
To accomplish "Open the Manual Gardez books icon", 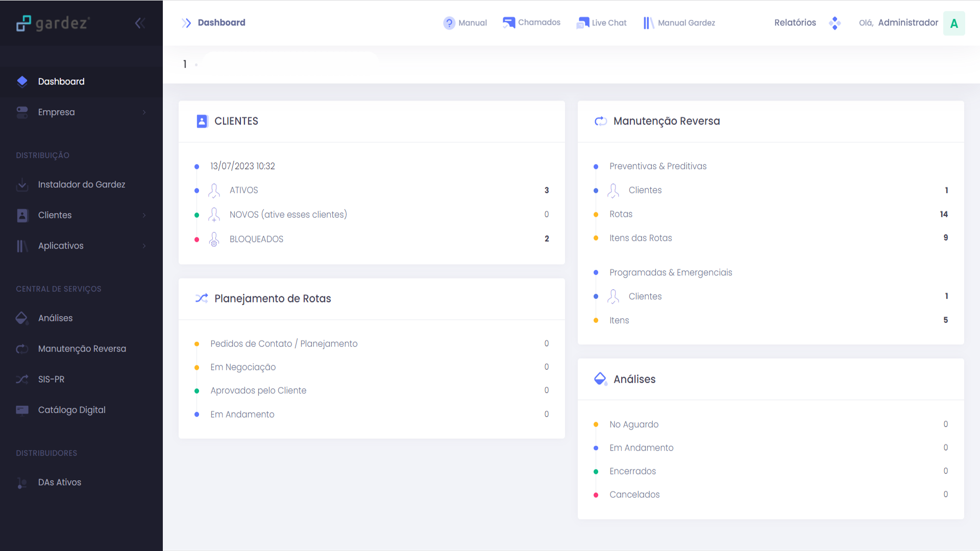I will 648,23.
